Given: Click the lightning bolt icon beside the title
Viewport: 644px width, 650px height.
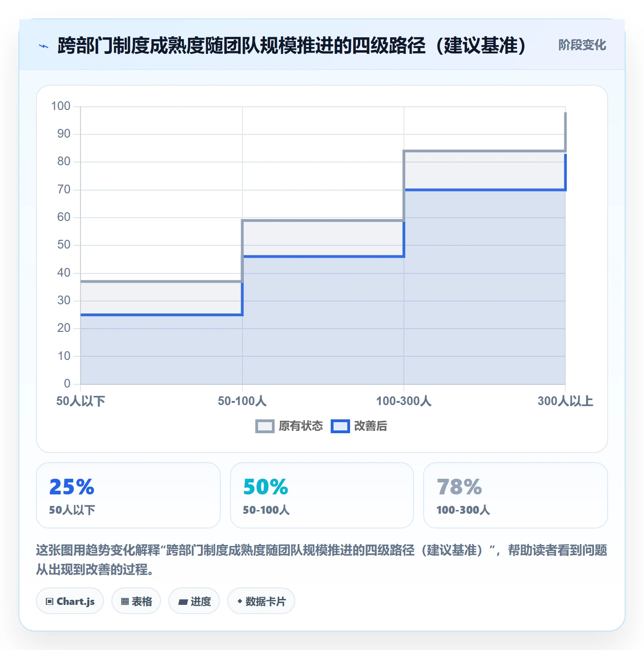Looking at the screenshot, I should tap(44, 46).
